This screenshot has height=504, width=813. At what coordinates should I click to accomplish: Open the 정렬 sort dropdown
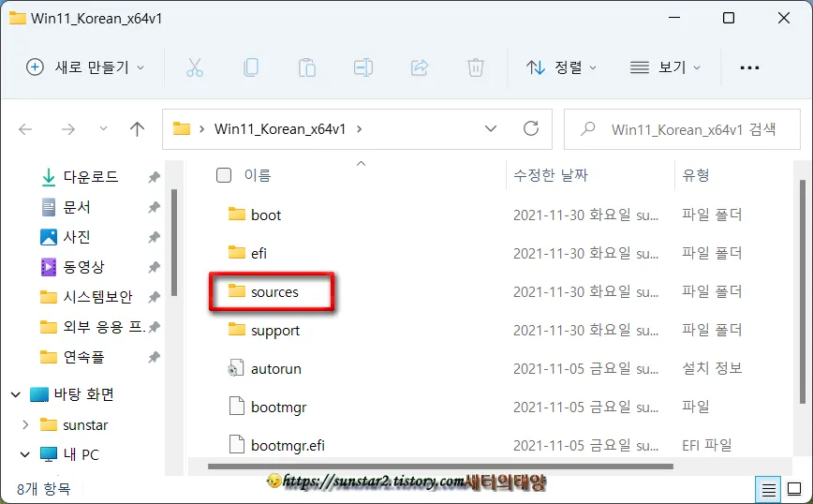click(561, 67)
